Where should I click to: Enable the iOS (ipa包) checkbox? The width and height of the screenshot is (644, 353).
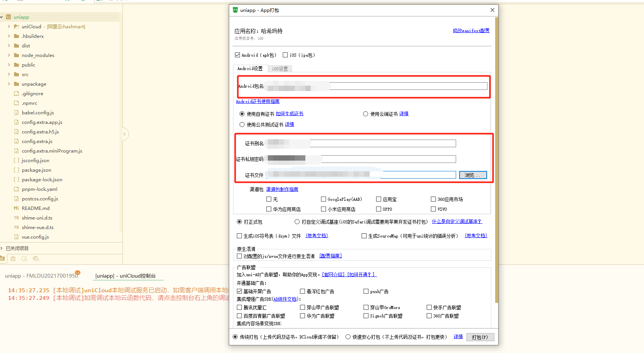pyautogui.click(x=285, y=55)
